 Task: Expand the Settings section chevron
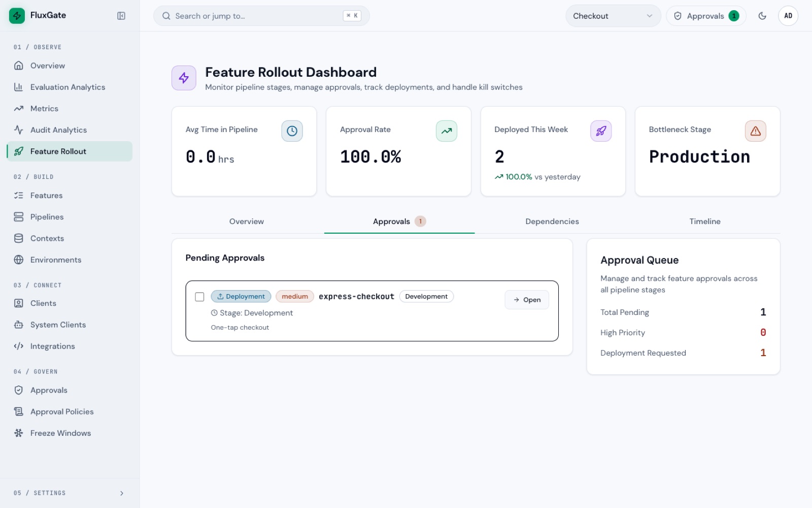(121, 493)
